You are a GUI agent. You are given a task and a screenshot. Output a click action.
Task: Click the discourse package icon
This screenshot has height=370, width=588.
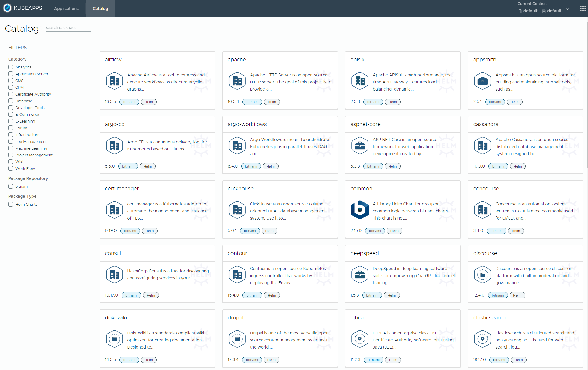pyautogui.click(x=482, y=274)
